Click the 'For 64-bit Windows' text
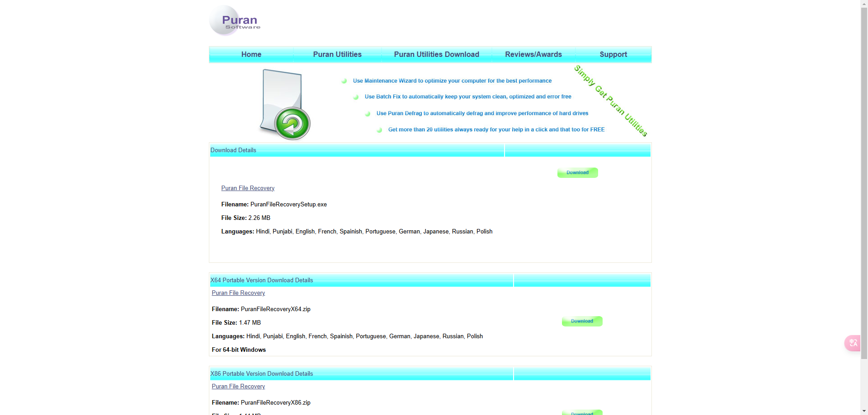Image resolution: width=868 pixels, height=415 pixels. coord(239,350)
